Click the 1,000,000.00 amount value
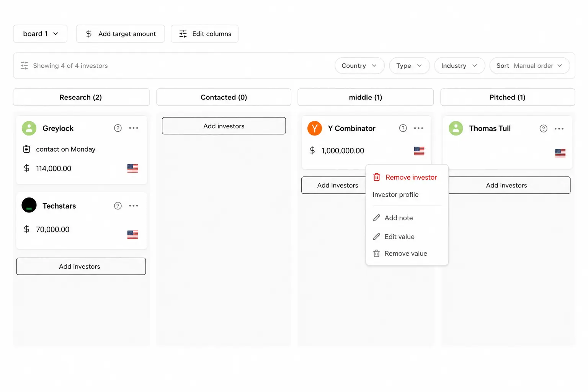 pos(343,151)
